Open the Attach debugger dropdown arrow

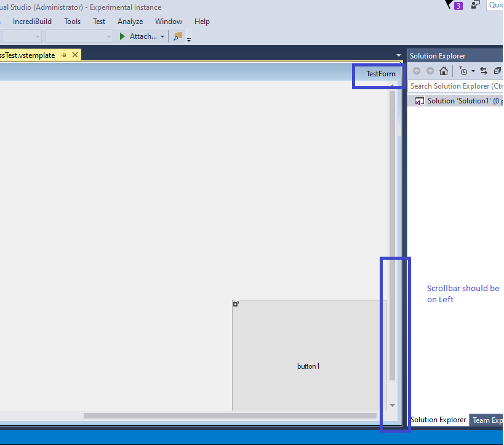coord(162,36)
